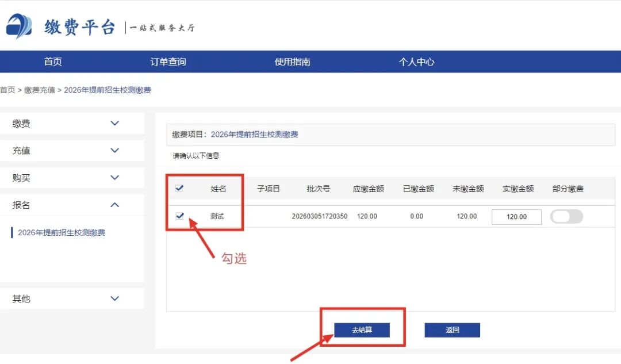Toggle the select-all checkbox in table header

click(x=179, y=188)
